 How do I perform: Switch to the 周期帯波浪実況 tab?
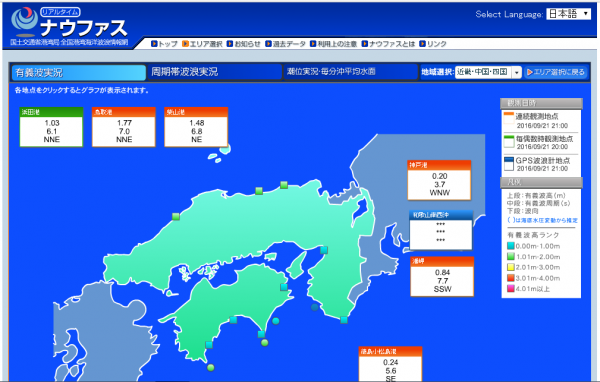[x=214, y=72]
